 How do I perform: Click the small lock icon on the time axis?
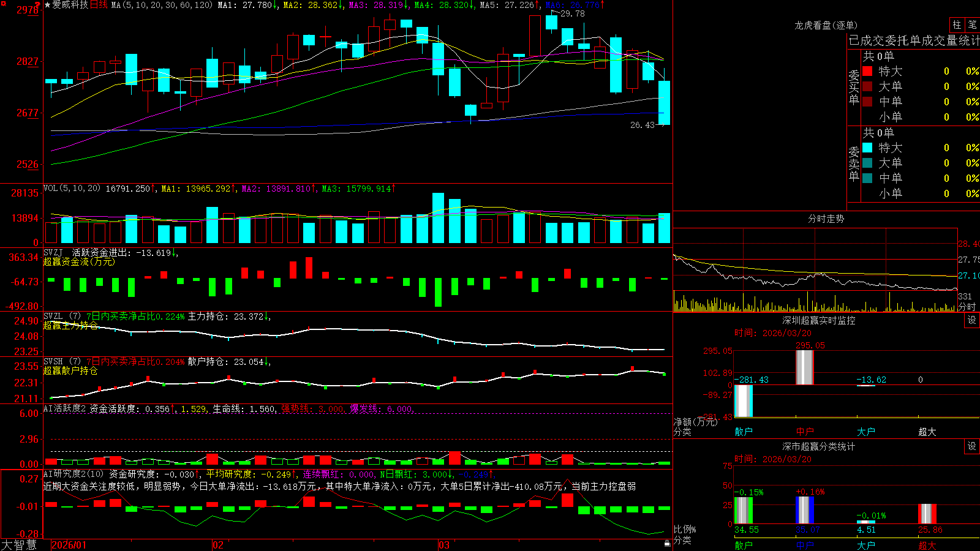[667, 543]
